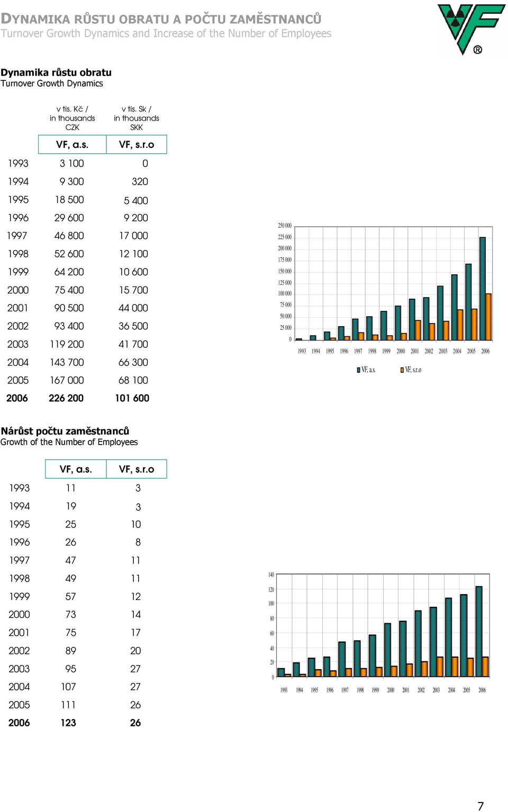Select the s.r.o employee count '20' for 2002
The image size is (508, 812).
pyautogui.click(x=135, y=651)
